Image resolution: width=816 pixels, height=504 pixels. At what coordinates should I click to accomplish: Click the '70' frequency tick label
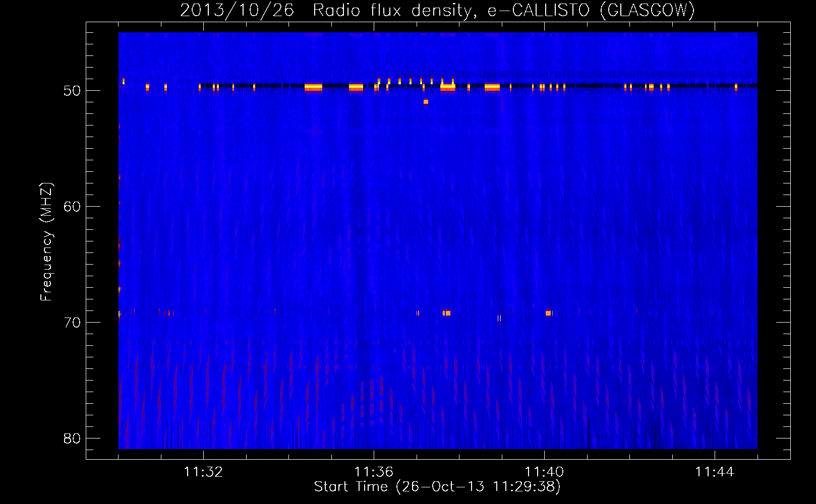click(x=72, y=322)
